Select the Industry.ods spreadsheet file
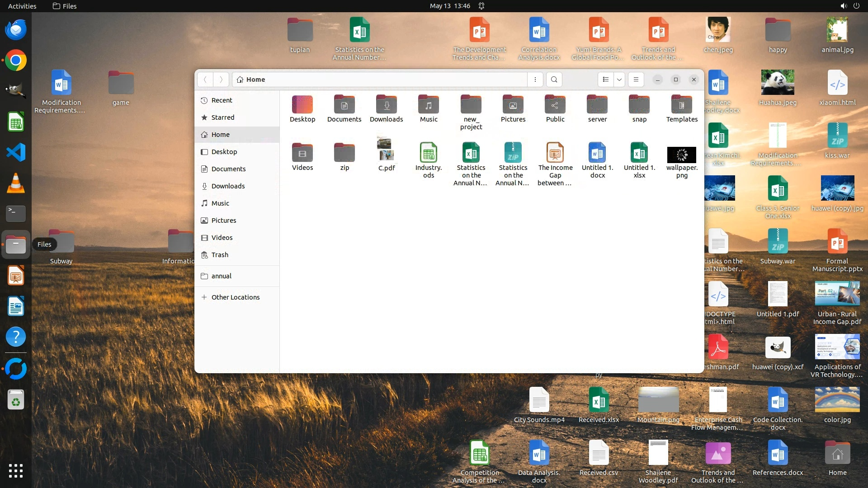Image resolution: width=868 pixels, height=488 pixels. pos(428,153)
